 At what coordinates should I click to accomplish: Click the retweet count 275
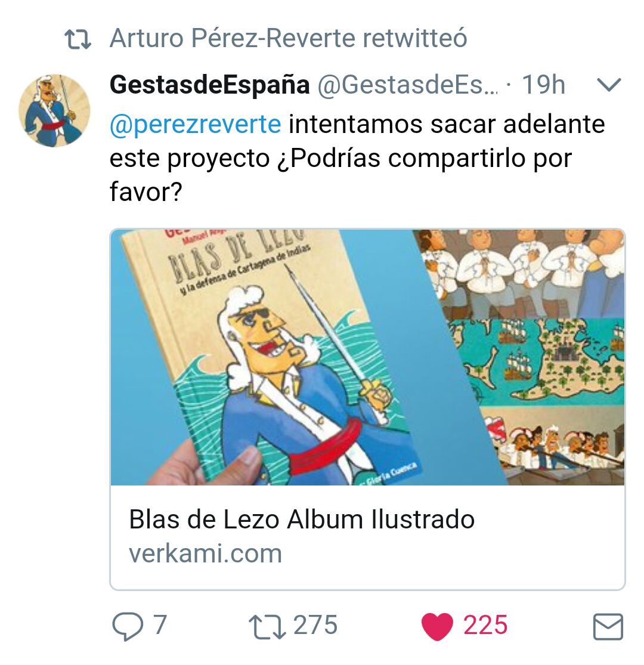tap(315, 625)
